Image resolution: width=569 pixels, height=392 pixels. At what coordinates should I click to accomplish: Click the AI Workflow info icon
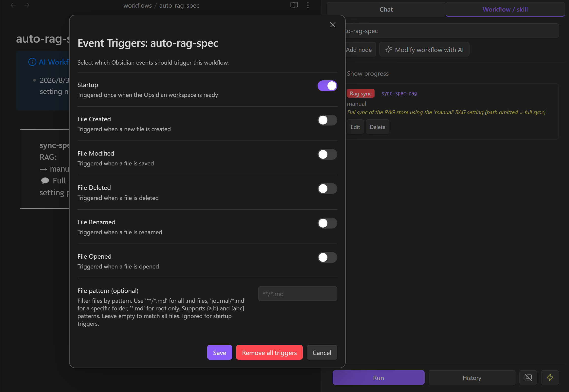tap(32, 62)
